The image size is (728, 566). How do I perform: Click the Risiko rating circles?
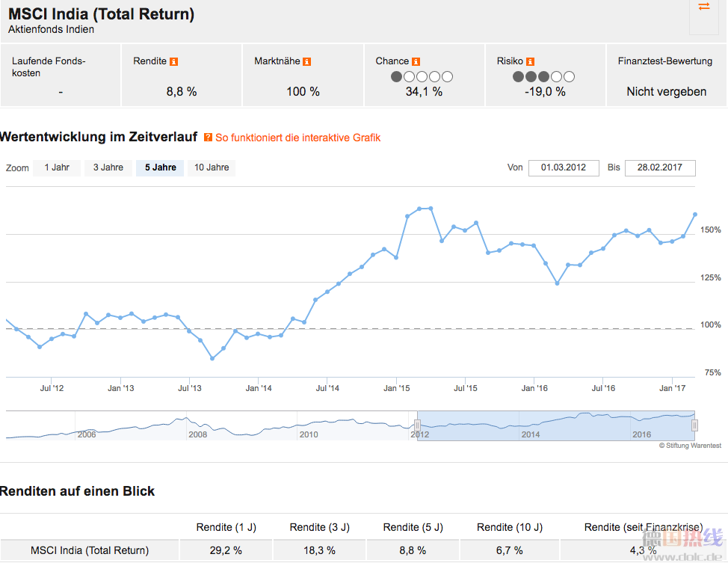pos(543,76)
